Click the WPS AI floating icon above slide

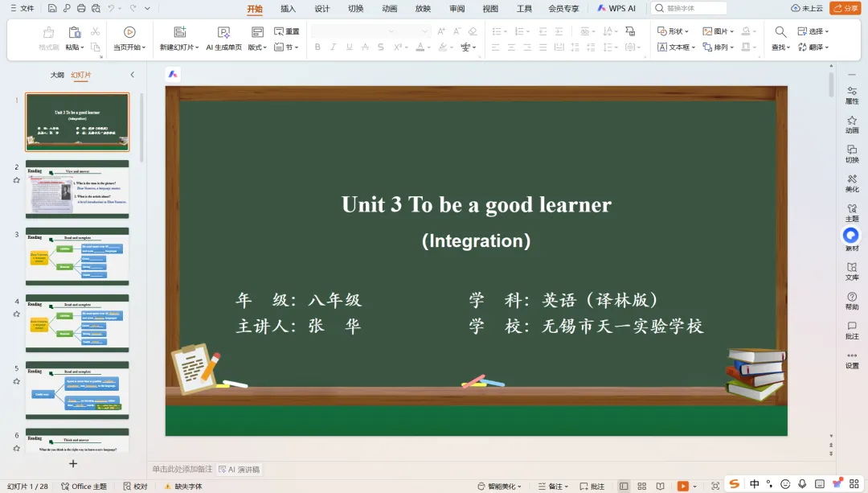(x=173, y=74)
